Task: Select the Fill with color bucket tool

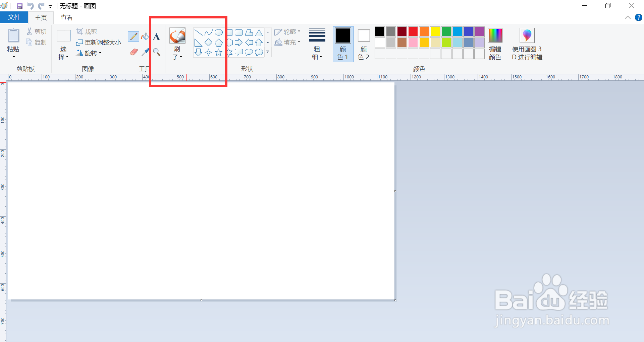Action: (x=145, y=36)
